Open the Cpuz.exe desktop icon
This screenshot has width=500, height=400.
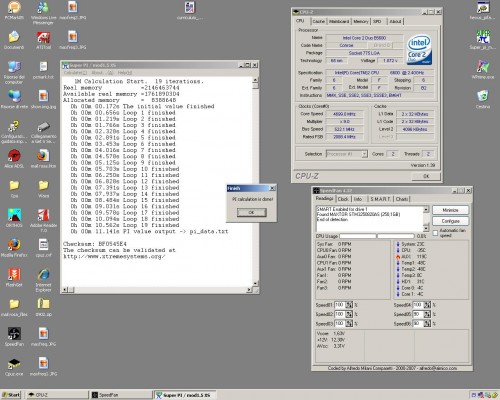coord(14,367)
